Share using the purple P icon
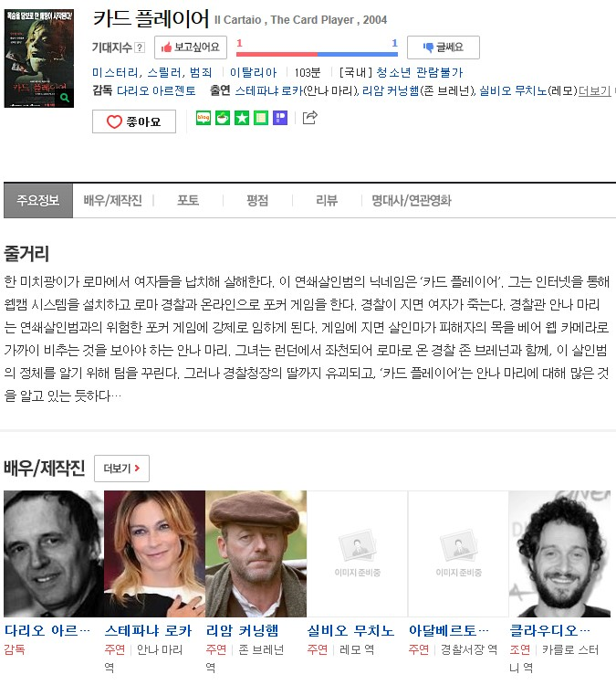This screenshot has width=616, height=685. 280,118
